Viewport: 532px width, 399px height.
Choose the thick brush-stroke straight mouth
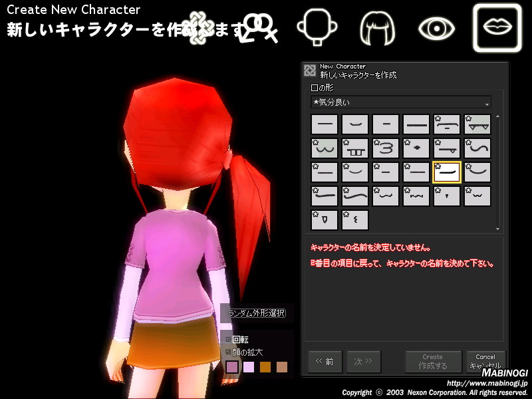(x=325, y=196)
